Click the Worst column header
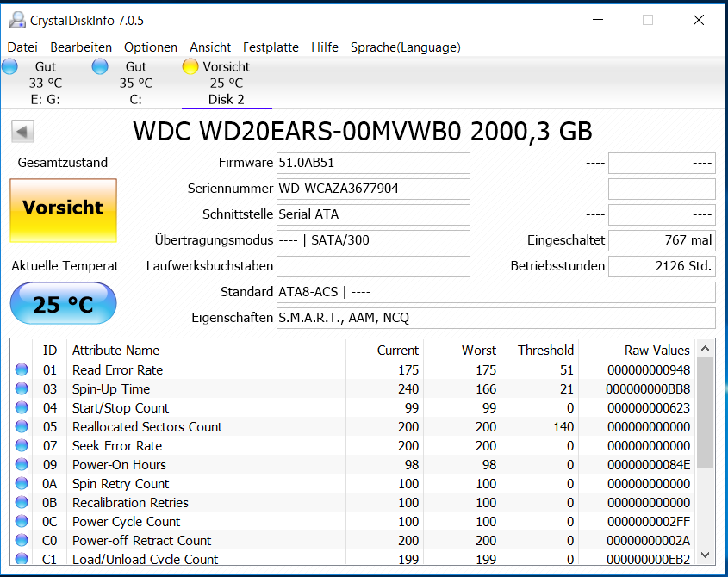The image size is (728, 577). 462,350
